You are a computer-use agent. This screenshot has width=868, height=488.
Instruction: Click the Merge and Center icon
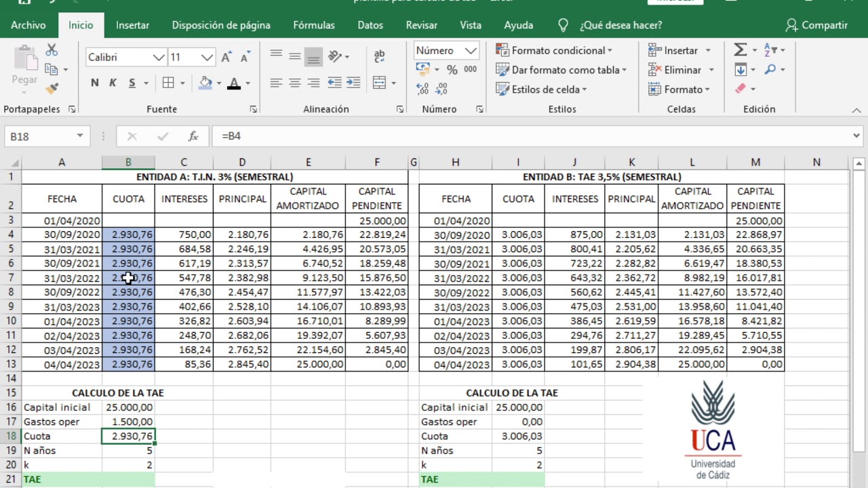[x=379, y=83]
